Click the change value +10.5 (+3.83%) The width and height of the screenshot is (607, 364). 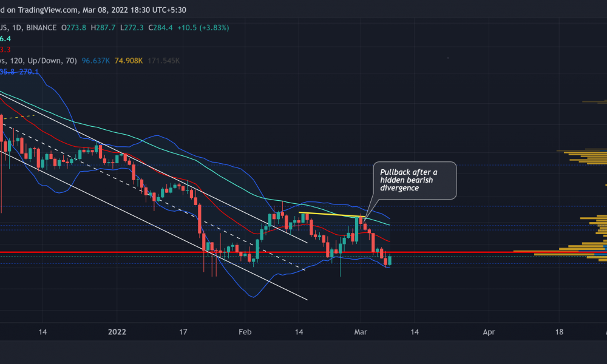[x=203, y=28]
